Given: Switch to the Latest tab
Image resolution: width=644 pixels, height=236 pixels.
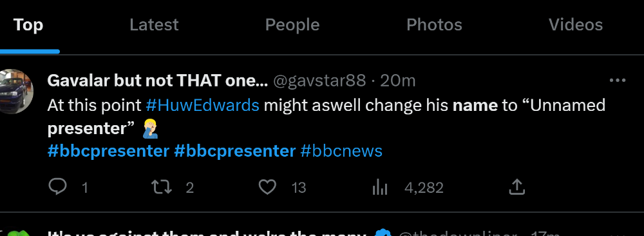Looking at the screenshot, I should pos(154,25).
